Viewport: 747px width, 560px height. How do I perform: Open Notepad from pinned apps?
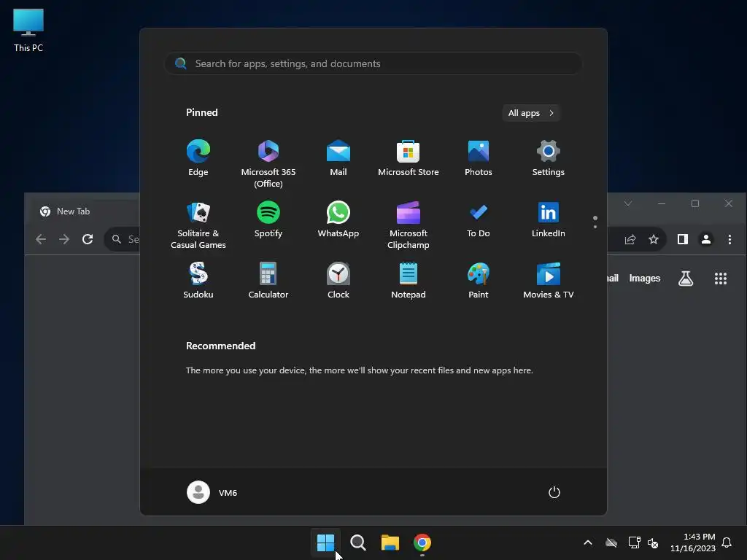409,281
